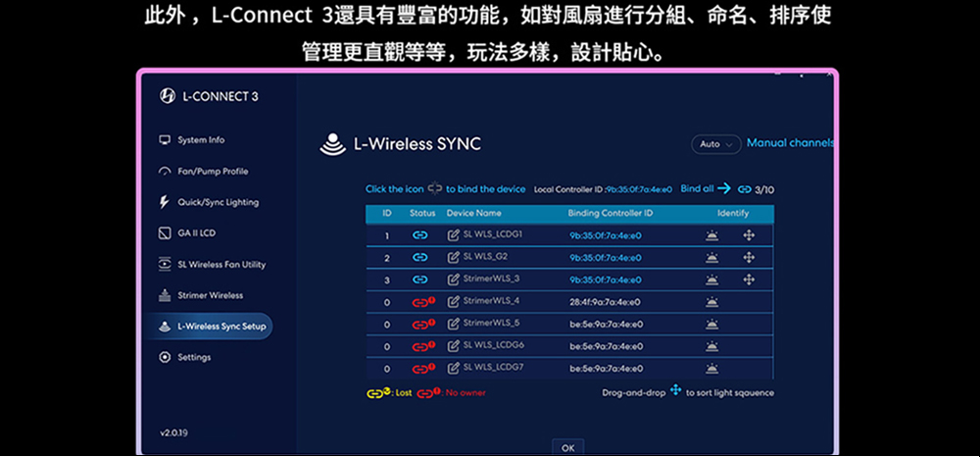Click the edit icon next to StrimerWLS_5
This screenshot has width=980, height=457.
click(453, 324)
